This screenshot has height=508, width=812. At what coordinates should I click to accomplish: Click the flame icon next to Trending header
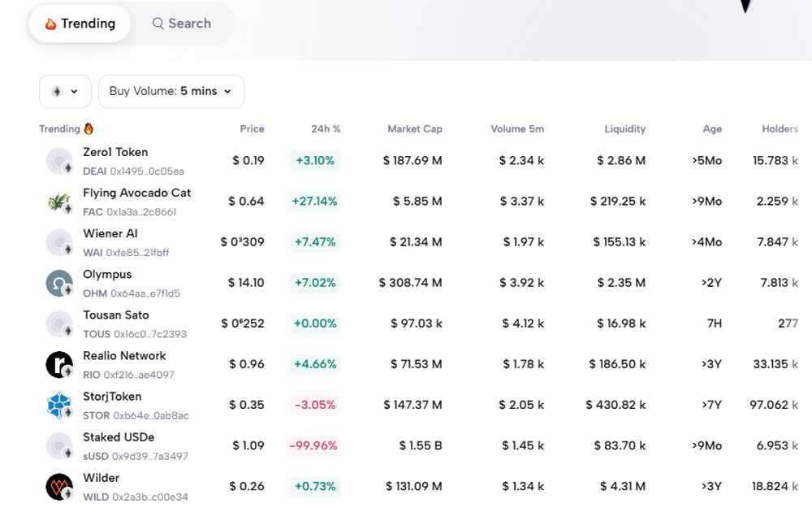[89, 128]
